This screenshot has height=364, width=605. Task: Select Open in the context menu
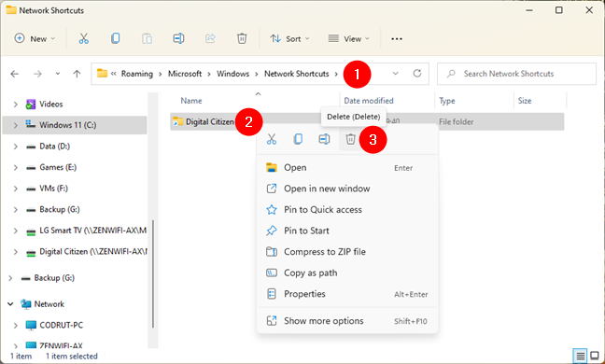[347, 168]
